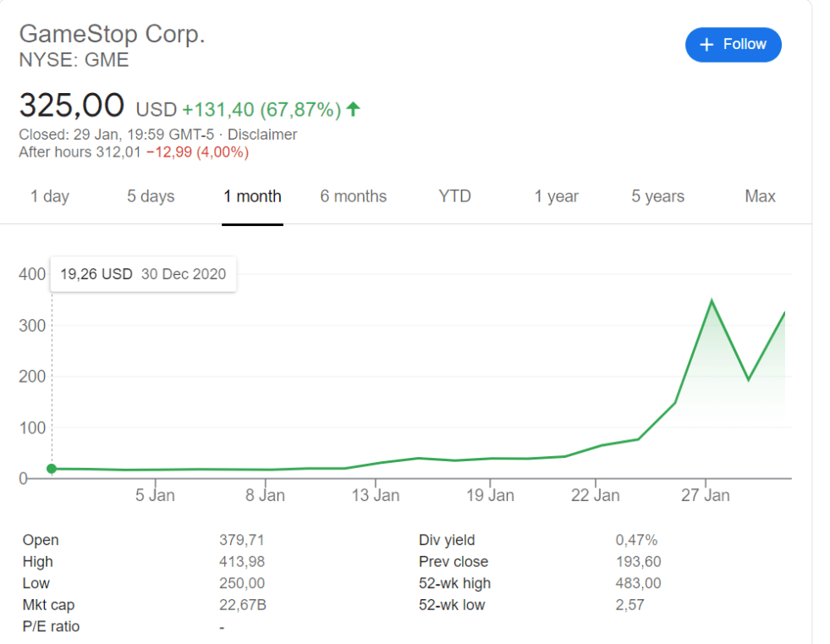Select the 1 month tab
Screen dimensions: 830x644
(252, 196)
